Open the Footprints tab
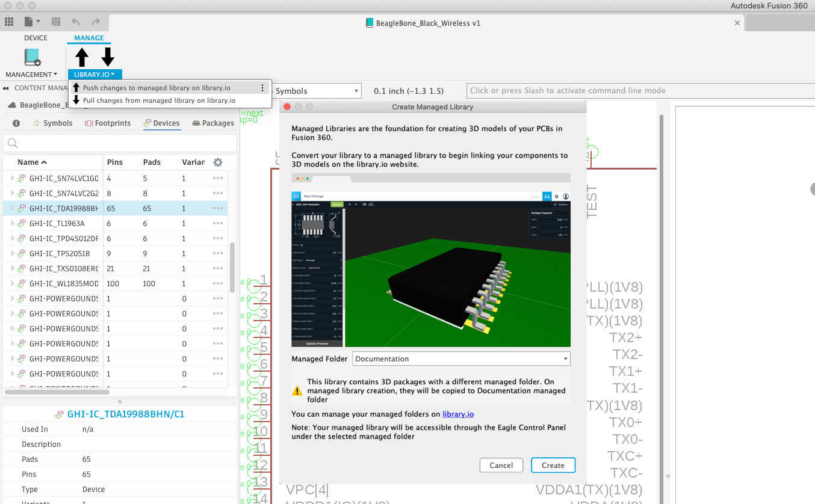815x504 pixels. coord(108,123)
